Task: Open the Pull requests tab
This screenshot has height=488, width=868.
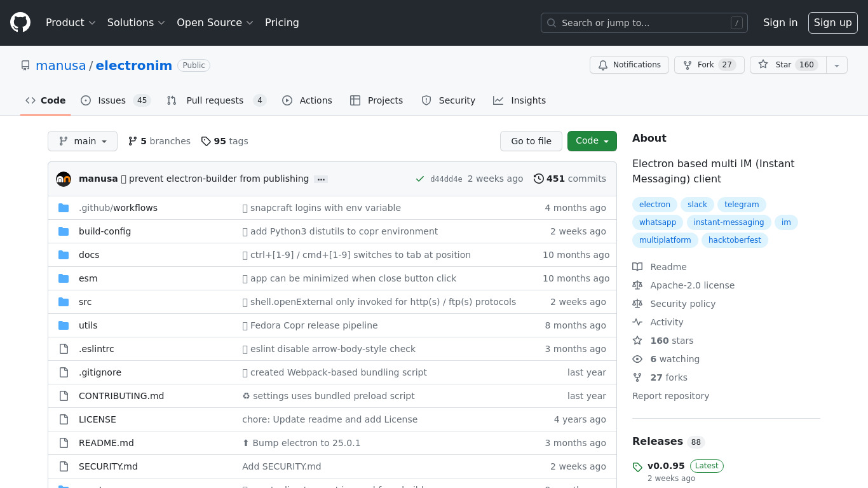Action: click(216, 100)
